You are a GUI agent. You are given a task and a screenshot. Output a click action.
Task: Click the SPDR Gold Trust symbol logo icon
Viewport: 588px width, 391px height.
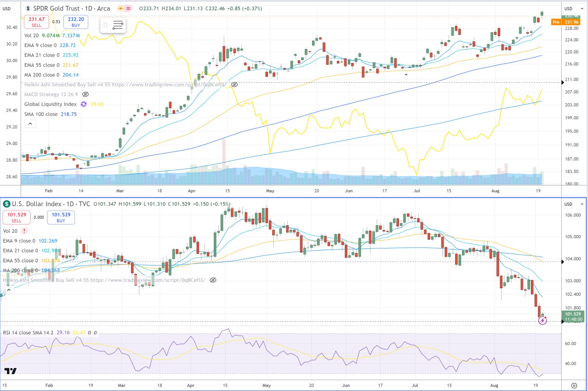pyautogui.click(x=28, y=8)
